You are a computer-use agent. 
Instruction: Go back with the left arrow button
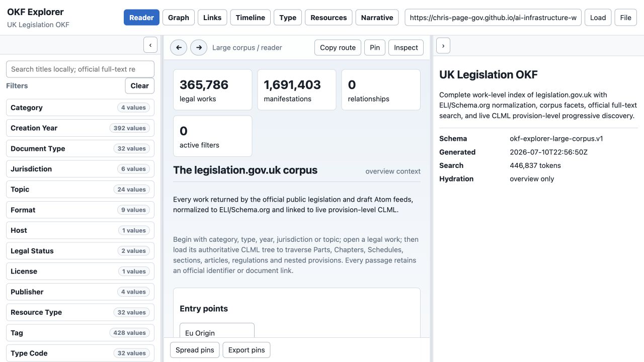click(x=179, y=47)
